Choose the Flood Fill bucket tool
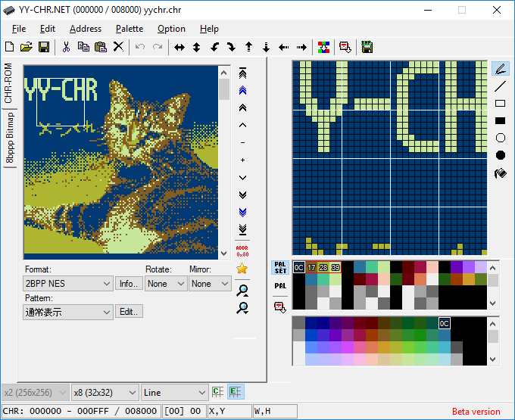The height and width of the screenshot is (420, 515). pyautogui.click(x=500, y=173)
